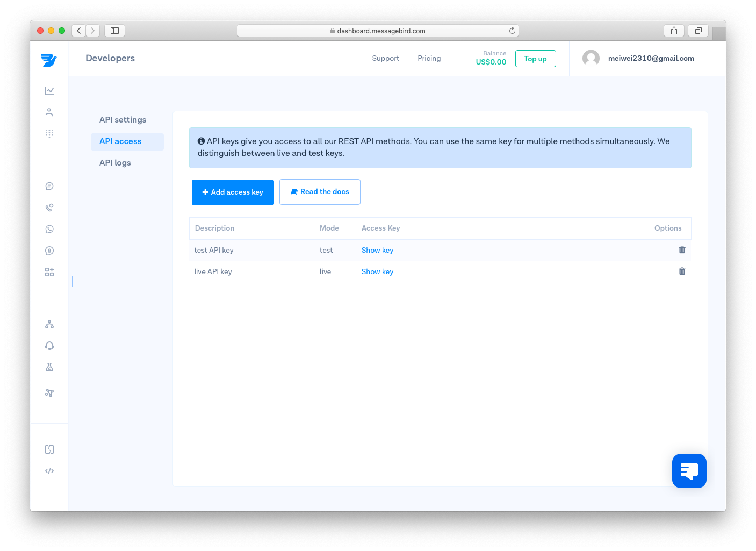Click the Safari address bar

(378, 31)
